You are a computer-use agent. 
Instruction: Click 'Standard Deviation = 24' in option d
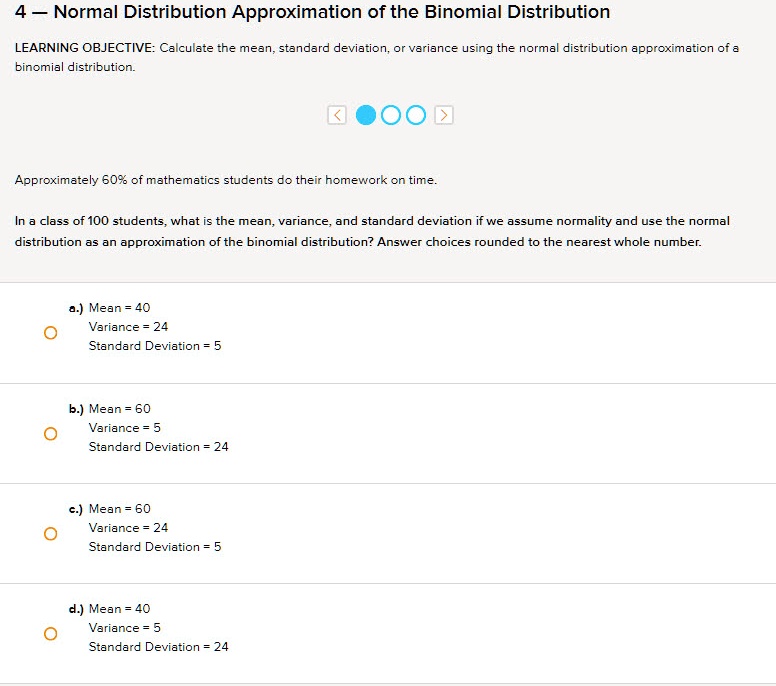(158, 647)
